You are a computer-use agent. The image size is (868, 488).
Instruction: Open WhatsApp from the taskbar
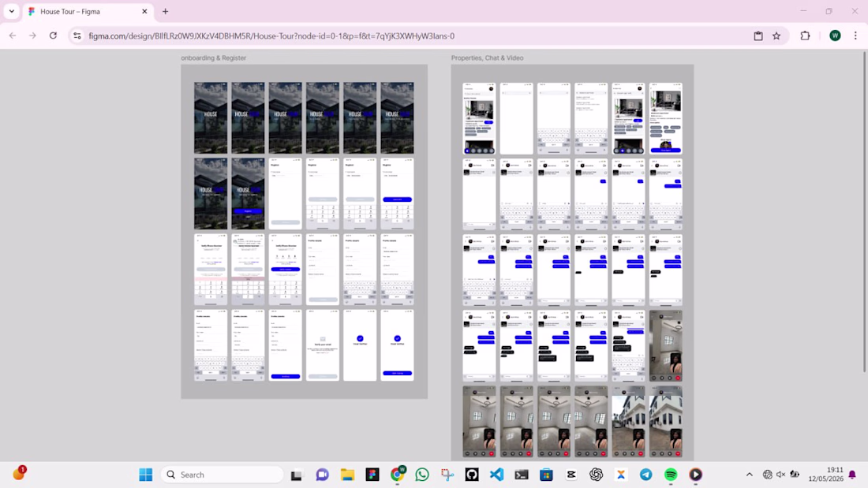[x=422, y=475]
